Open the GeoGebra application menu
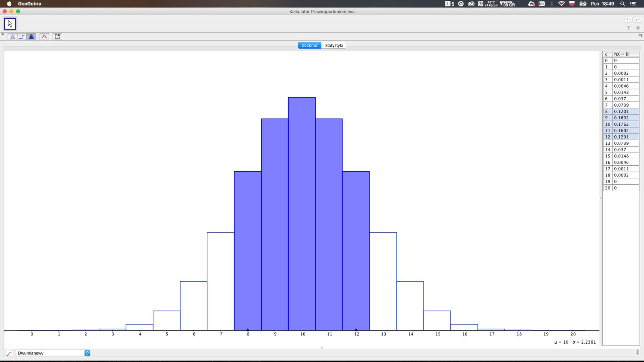 pos(30,4)
